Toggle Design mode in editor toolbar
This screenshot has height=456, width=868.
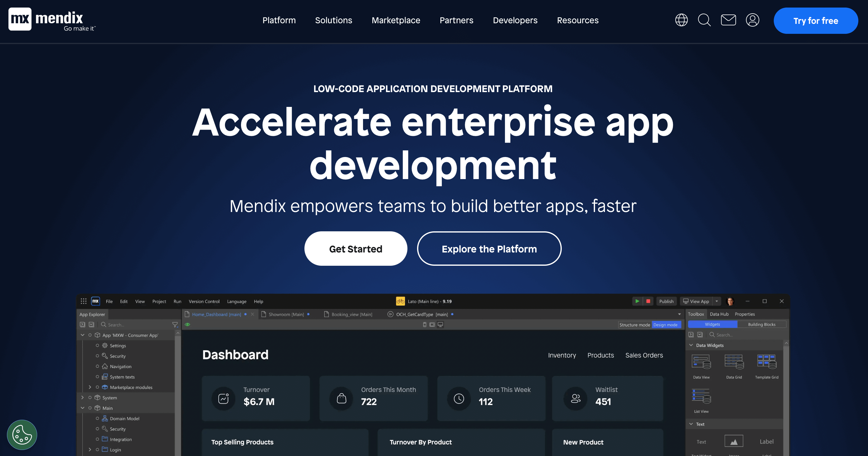pos(665,324)
